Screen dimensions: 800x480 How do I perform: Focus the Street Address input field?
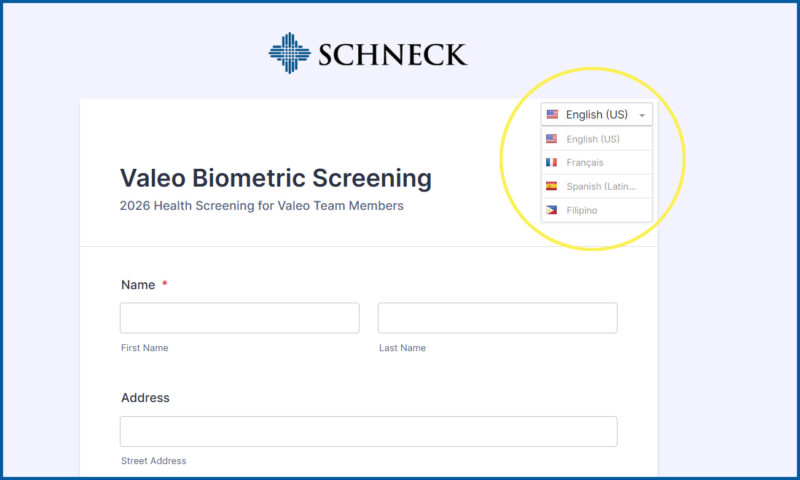pos(368,431)
